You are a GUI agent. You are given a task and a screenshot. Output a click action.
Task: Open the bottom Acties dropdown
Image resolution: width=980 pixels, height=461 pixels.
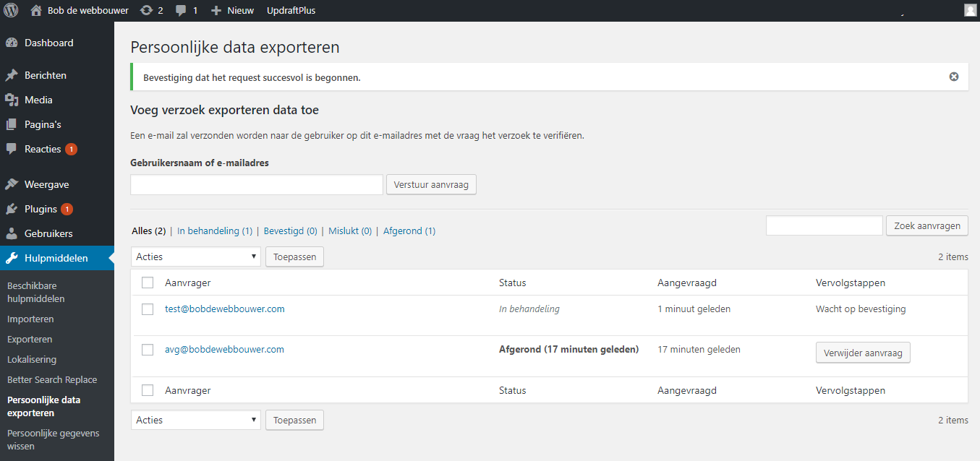(195, 420)
